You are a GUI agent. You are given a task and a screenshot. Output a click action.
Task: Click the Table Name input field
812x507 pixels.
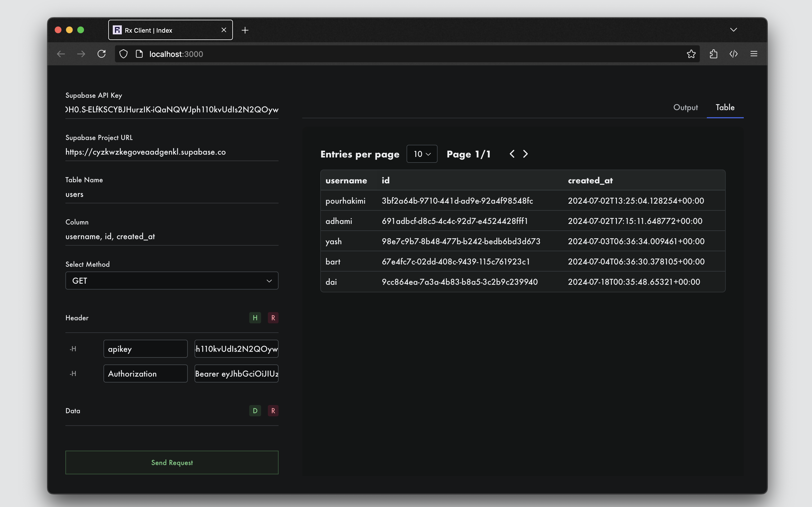click(x=172, y=194)
